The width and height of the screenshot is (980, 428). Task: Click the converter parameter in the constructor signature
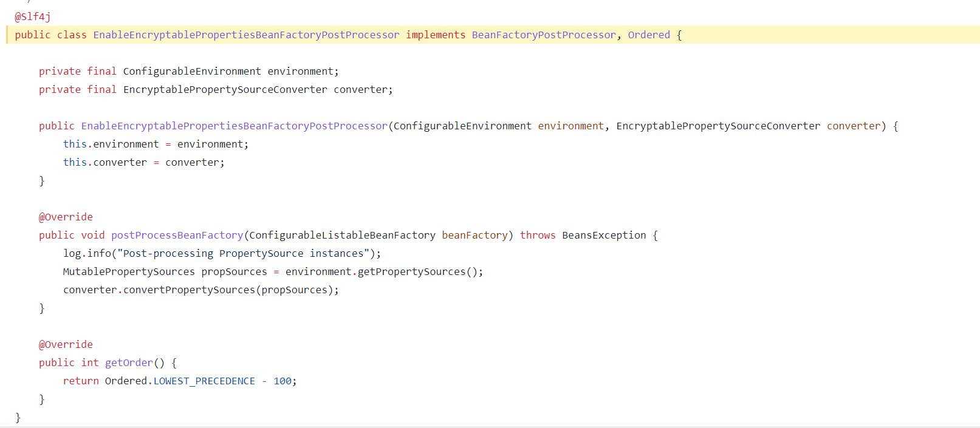coord(853,126)
